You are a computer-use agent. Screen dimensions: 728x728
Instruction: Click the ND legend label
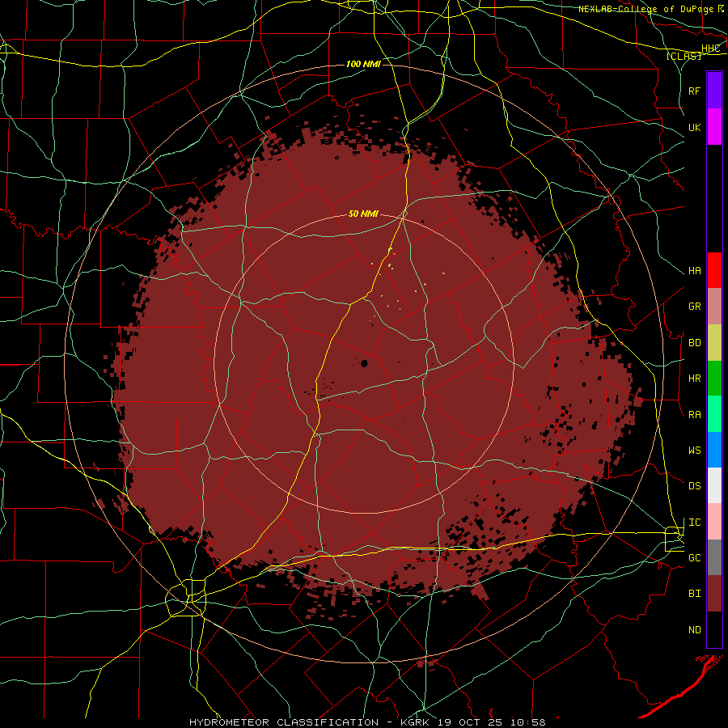pyautogui.click(x=695, y=630)
